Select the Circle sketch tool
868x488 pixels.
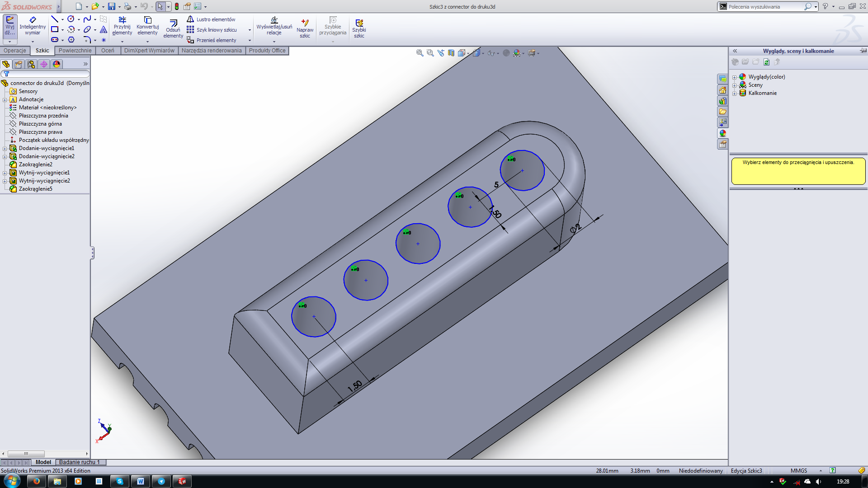(x=71, y=19)
